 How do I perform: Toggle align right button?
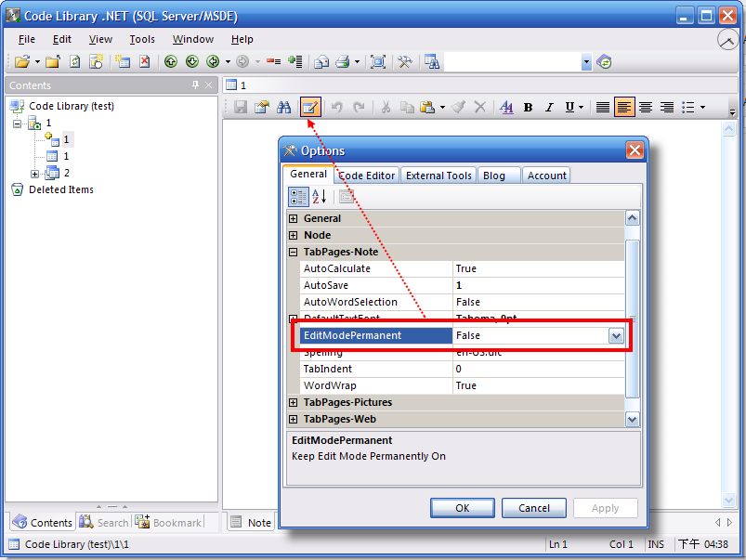[667, 108]
